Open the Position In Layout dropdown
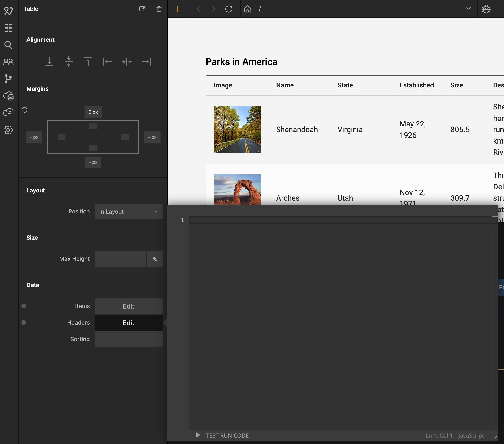The image size is (504, 444). click(128, 212)
